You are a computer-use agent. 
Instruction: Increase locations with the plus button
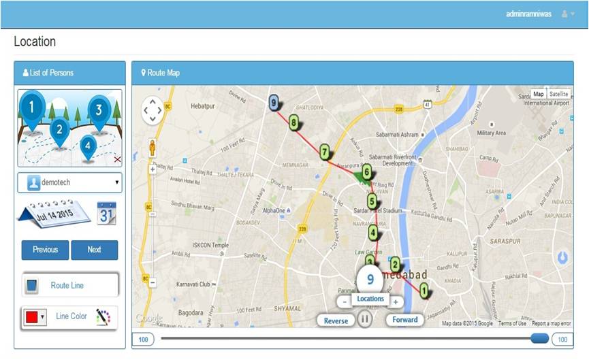click(396, 301)
